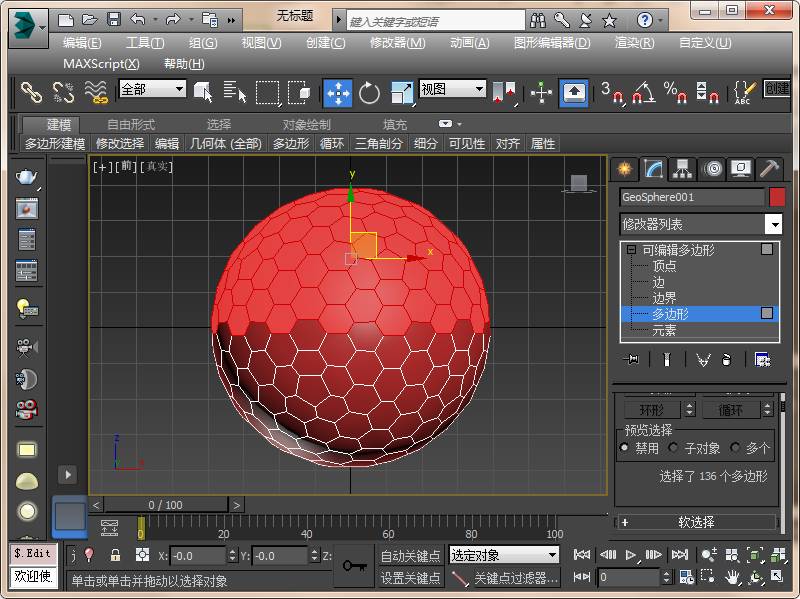Open the MAXScript(X) menu
Image resolution: width=800 pixels, height=599 pixels.
[101, 64]
